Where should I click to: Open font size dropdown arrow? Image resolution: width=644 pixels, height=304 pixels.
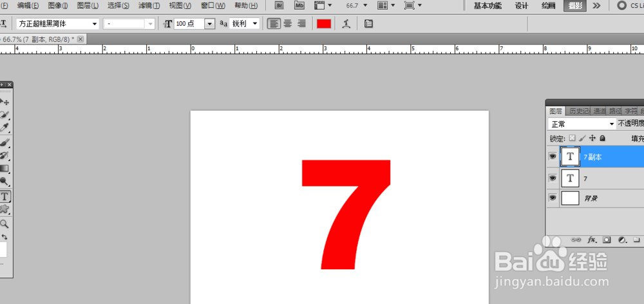[x=210, y=24]
